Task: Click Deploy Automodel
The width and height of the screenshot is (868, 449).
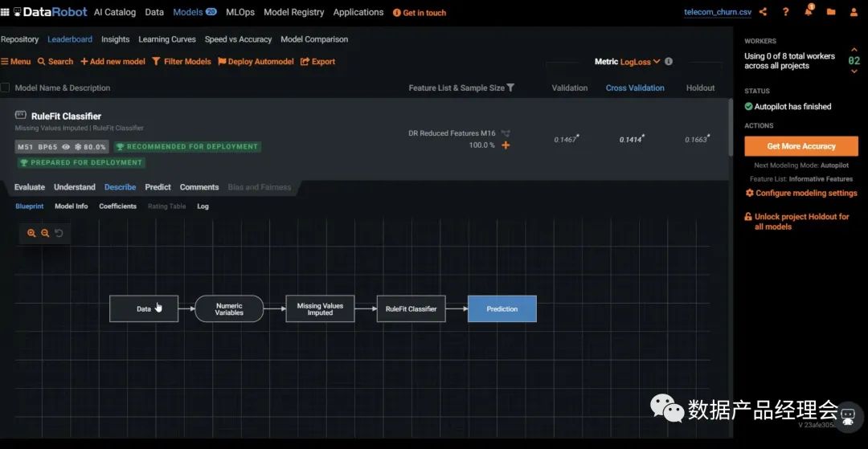Action: [256, 61]
